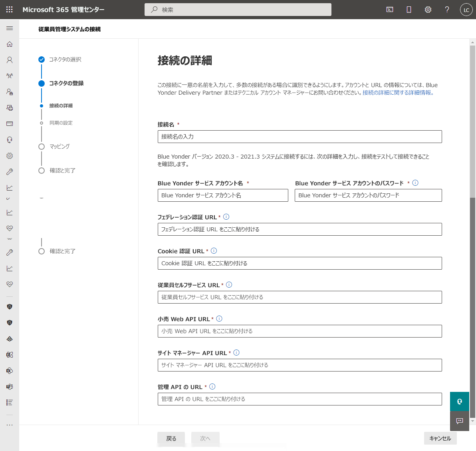Image resolution: width=476 pixels, height=451 pixels.
Task: Select the コネクタの選択 wizard step
Action: (60, 60)
